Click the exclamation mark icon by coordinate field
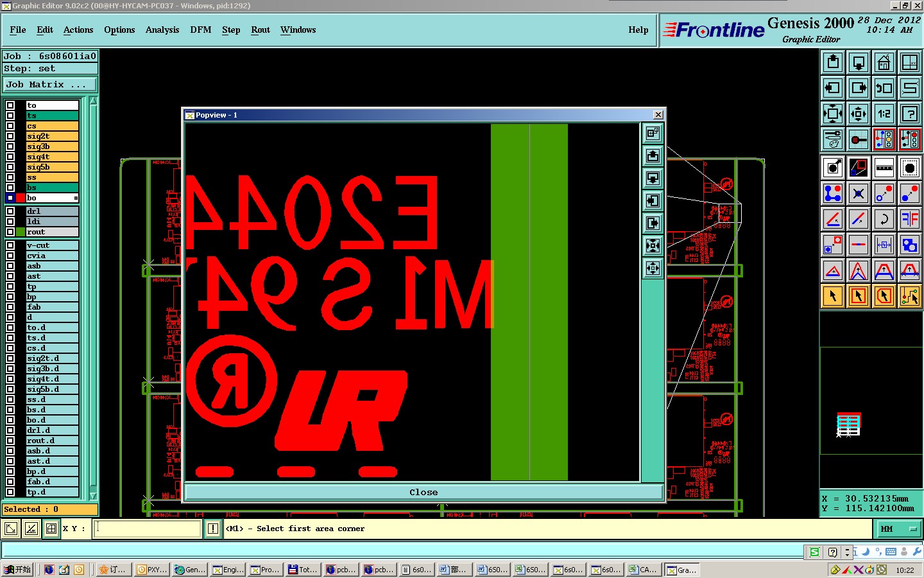This screenshot has height=578, width=924. pos(213,529)
